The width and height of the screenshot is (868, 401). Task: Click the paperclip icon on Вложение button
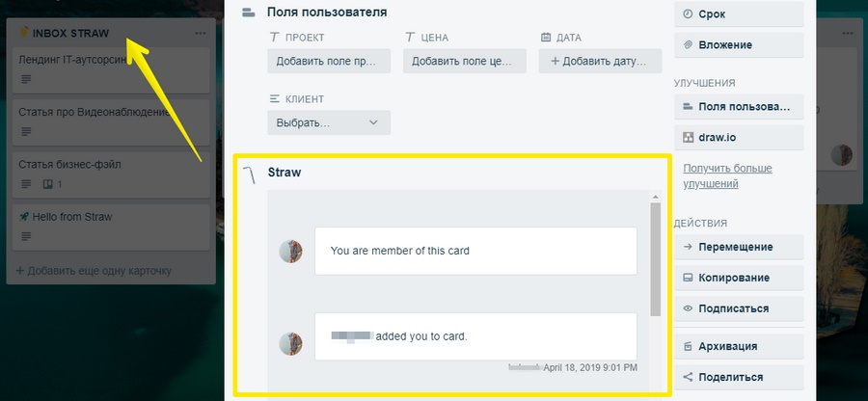(x=688, y=44)
